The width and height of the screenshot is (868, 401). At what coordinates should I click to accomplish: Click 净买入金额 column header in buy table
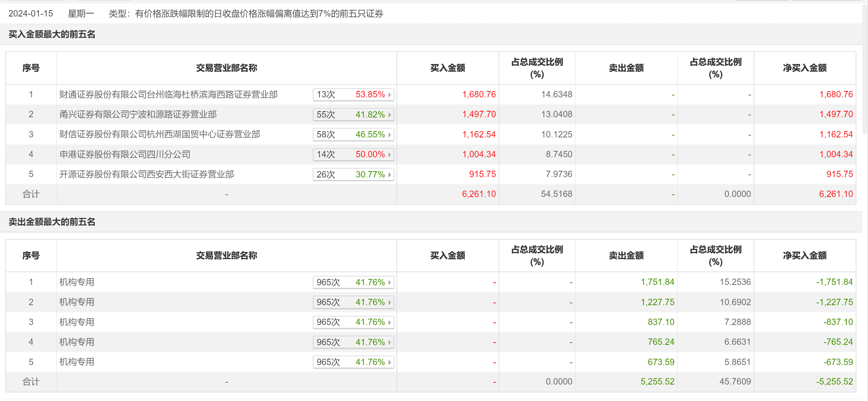[804, 68]
